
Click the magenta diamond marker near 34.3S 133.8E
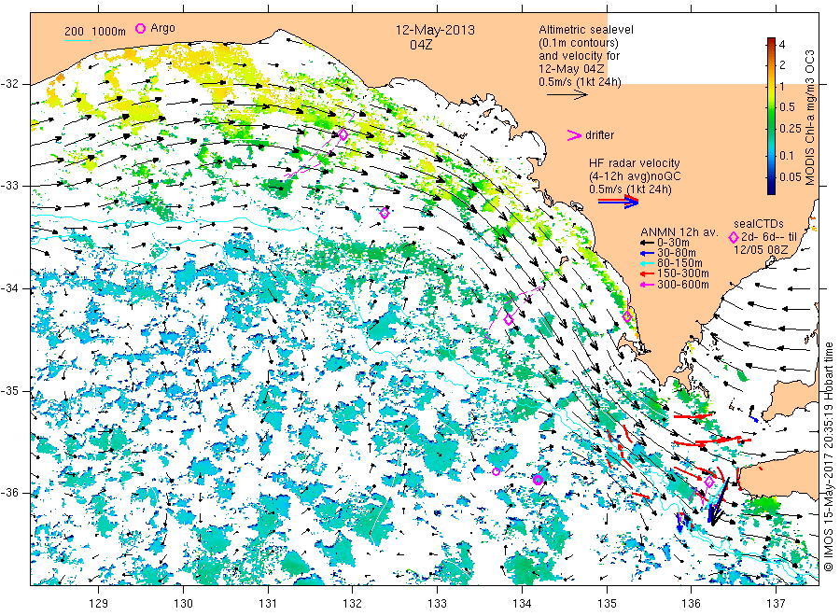point(509,320)
